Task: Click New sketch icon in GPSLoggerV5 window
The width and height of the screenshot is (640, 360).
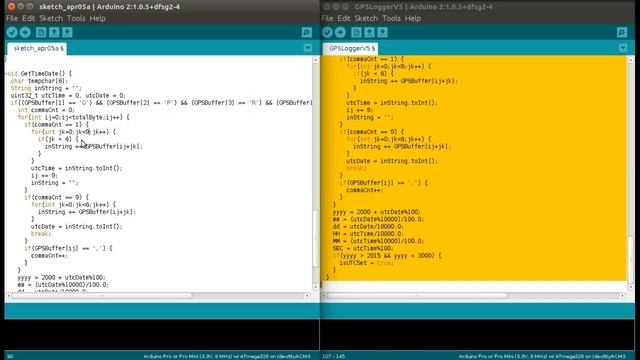Action: (x=356, y=32)
